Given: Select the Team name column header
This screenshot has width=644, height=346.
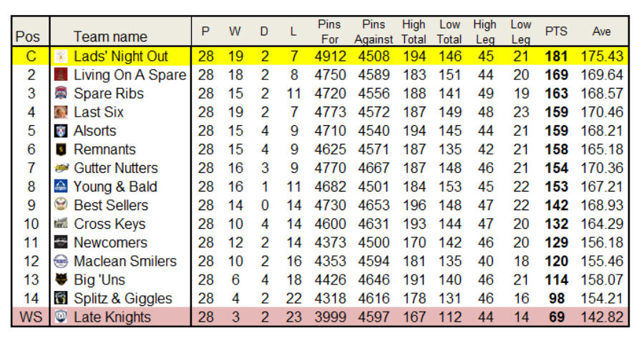Looking at the screenshot, I should pos(110,37).
